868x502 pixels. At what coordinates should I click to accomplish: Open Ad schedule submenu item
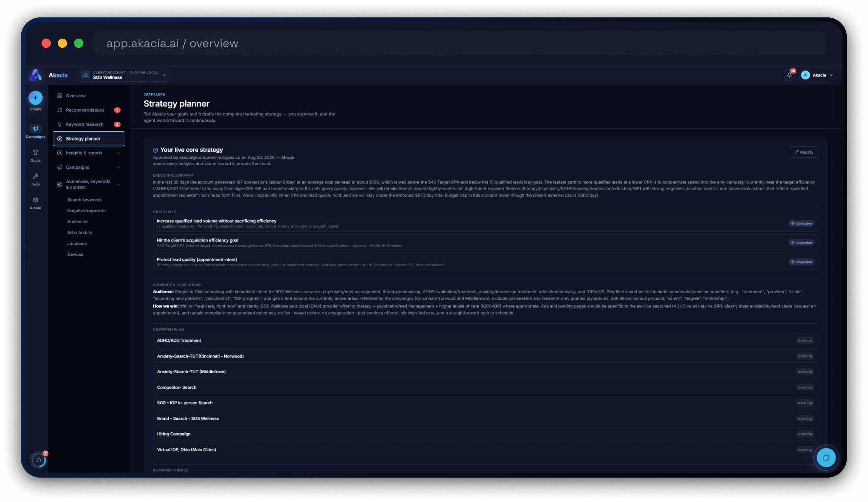(x=80, y=233)
